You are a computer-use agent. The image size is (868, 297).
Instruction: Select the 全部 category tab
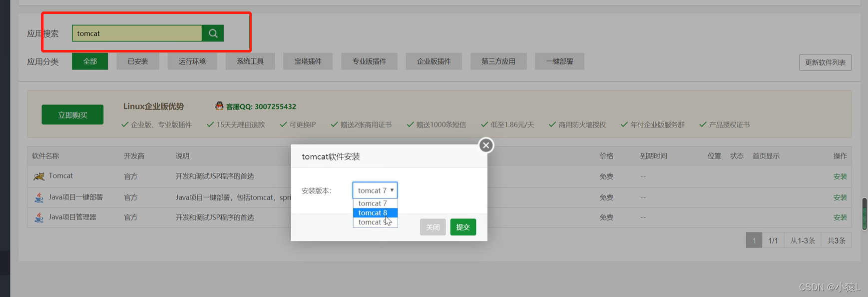point(90,61)
